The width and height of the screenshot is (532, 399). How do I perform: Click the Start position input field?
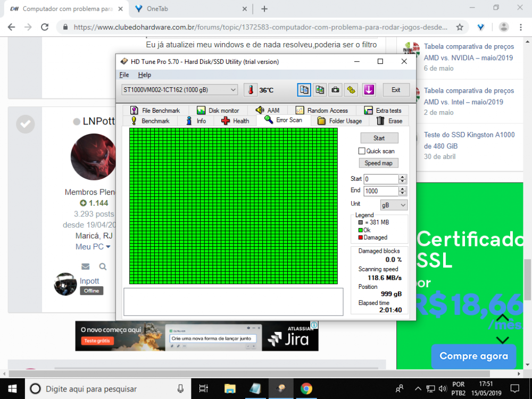click(x=380, y=179)
